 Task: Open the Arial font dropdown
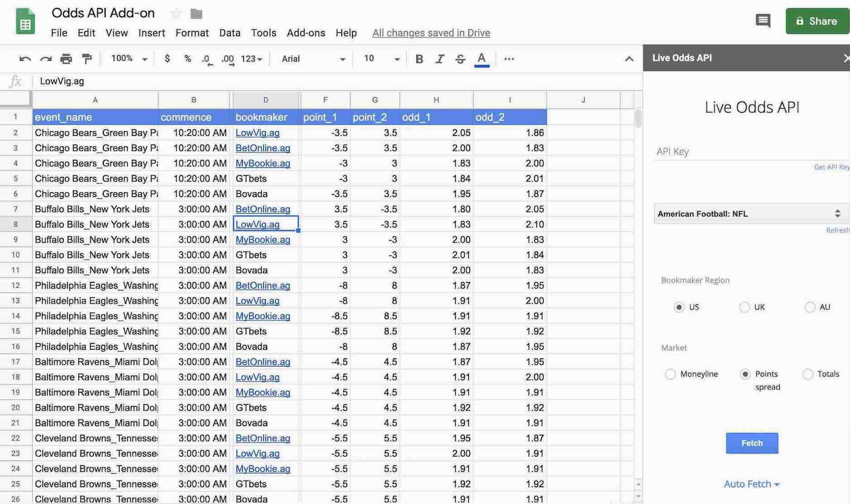coord(313,59)
